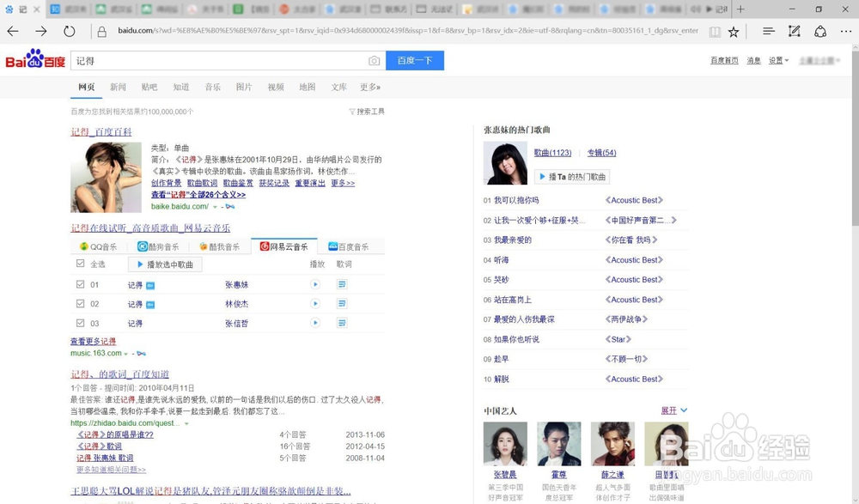Click camera image search icon
859x504 pixels.
(375, 61)
